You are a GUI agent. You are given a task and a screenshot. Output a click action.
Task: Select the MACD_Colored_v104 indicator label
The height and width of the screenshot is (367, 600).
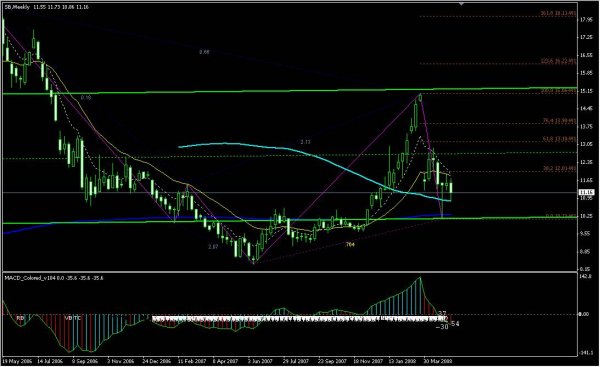30,278
